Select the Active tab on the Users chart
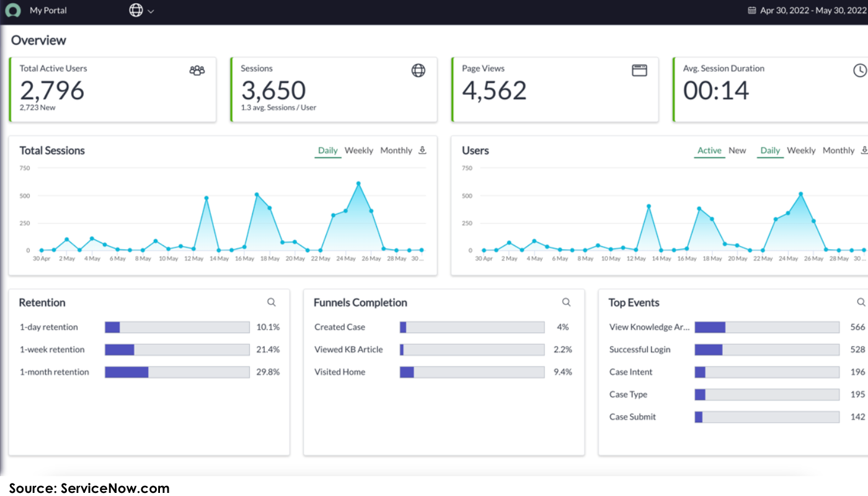The width and height of the screenshot is (868, 496). [x=709, y=150]
